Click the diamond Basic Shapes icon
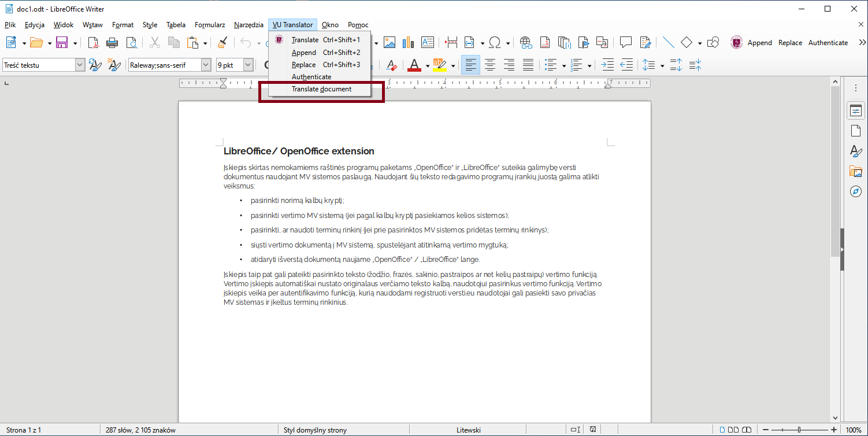Screen dimensions: 868x436 tap(687, 42)
